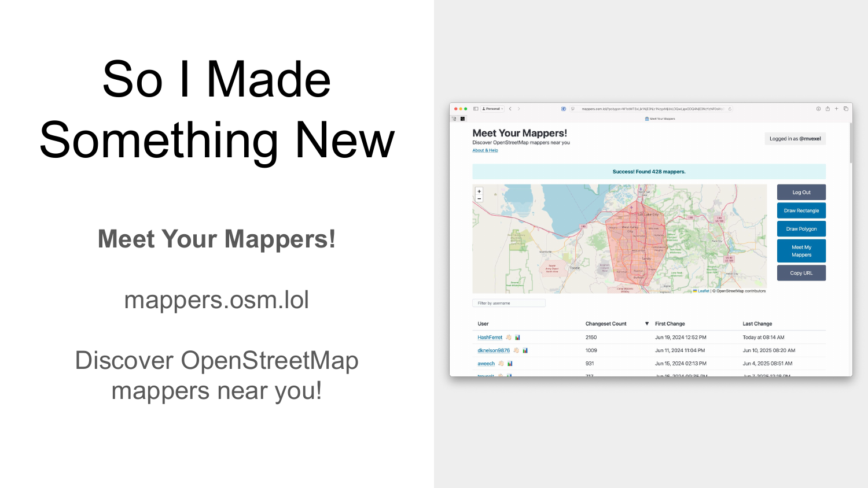Go back with the Safari back arrow

click(x=510, y=109)
